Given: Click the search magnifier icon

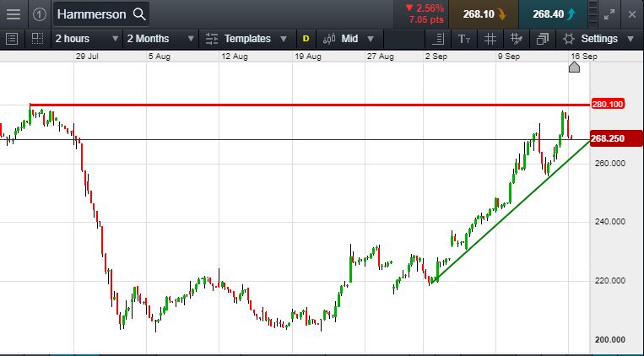Looking at the screenshot, I should tap(139, 14).
